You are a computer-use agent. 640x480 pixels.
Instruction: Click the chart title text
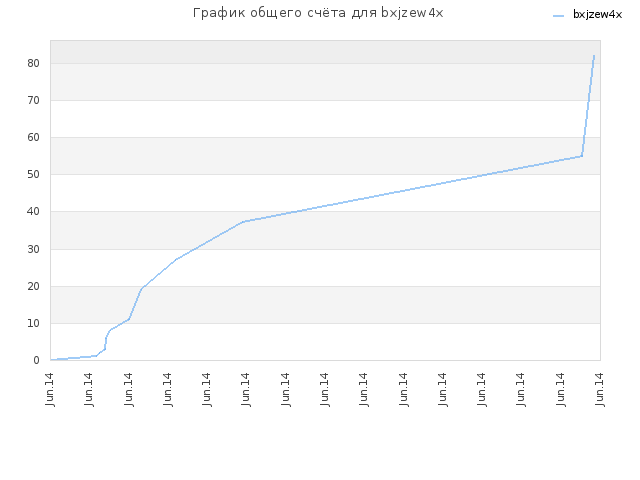coord(318,13)
